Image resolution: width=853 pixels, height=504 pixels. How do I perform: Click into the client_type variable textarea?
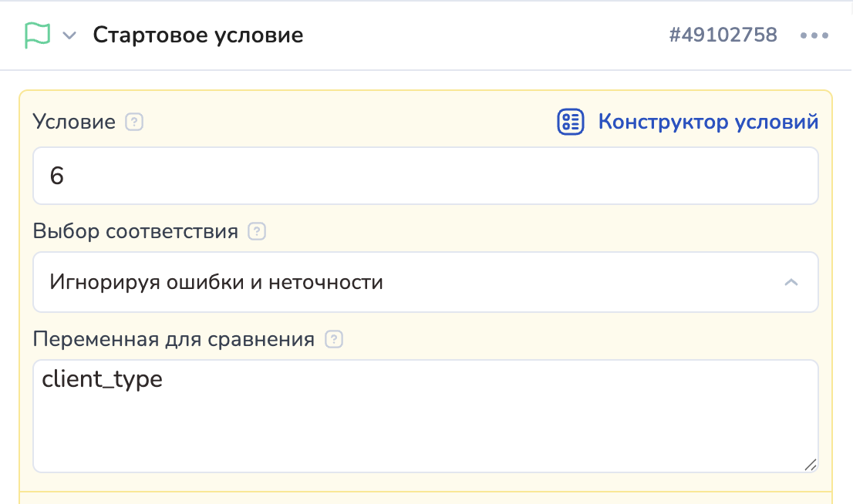(426, 416)
